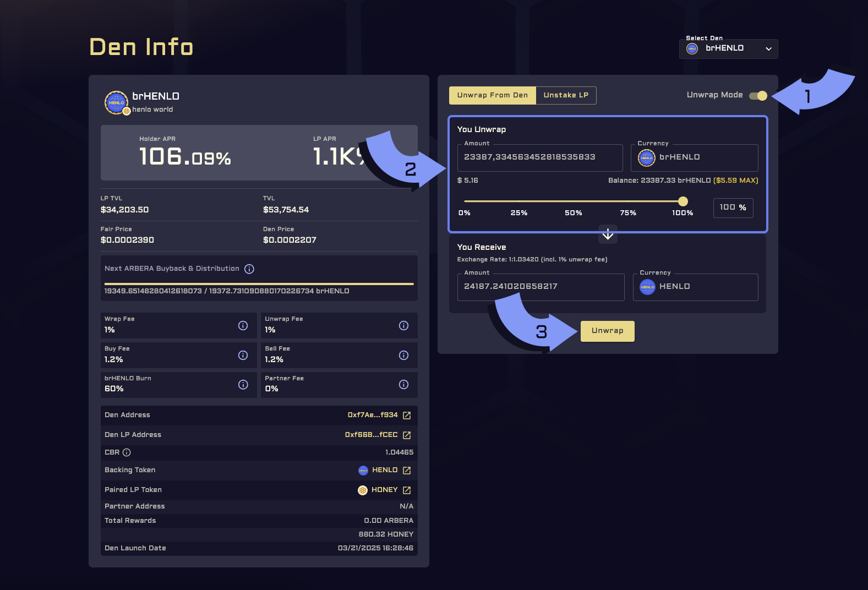Click the swap direction arrow icon
The image size is (868, 590).
point(608,234)
